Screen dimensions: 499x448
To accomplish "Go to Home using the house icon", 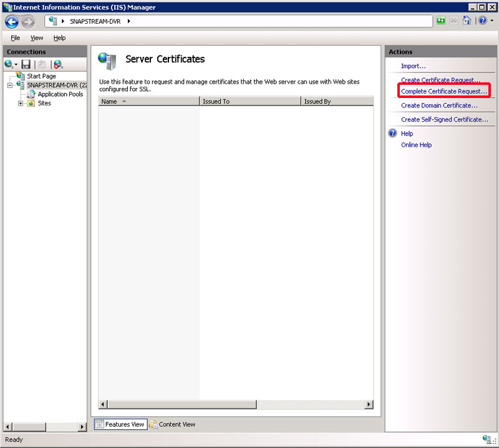I will tap(467, 21).
